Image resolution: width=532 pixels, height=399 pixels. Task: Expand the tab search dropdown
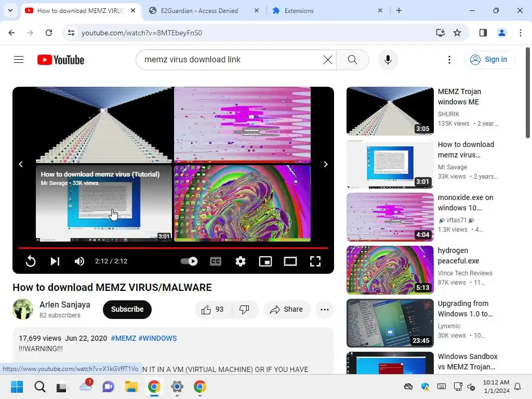[10, 10]
